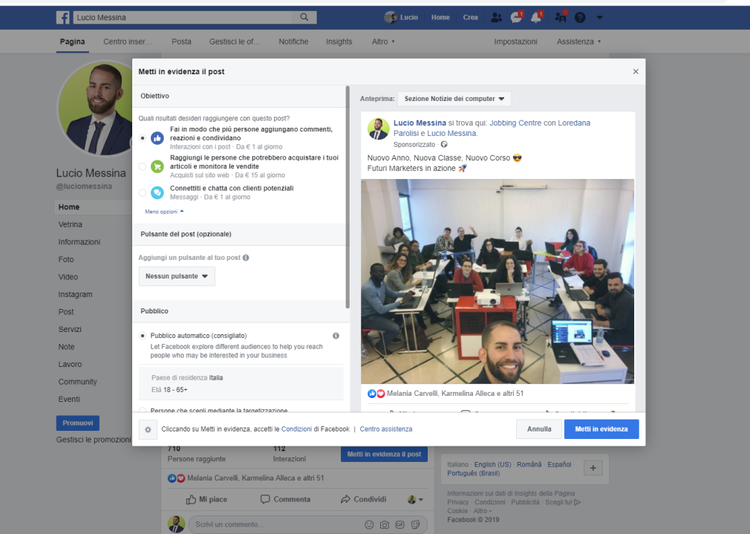Click the Commenta button under post

coord(285,499)
